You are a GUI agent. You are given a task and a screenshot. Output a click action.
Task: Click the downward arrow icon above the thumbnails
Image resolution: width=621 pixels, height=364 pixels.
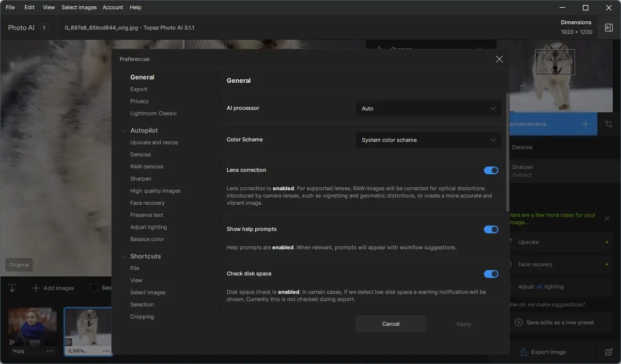[x=12, y=288]
